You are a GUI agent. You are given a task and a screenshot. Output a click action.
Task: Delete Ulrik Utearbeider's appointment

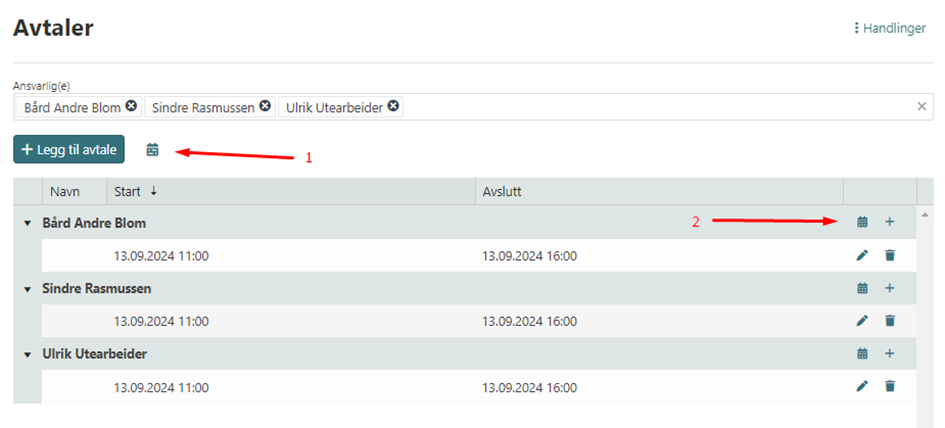(890, 386)
